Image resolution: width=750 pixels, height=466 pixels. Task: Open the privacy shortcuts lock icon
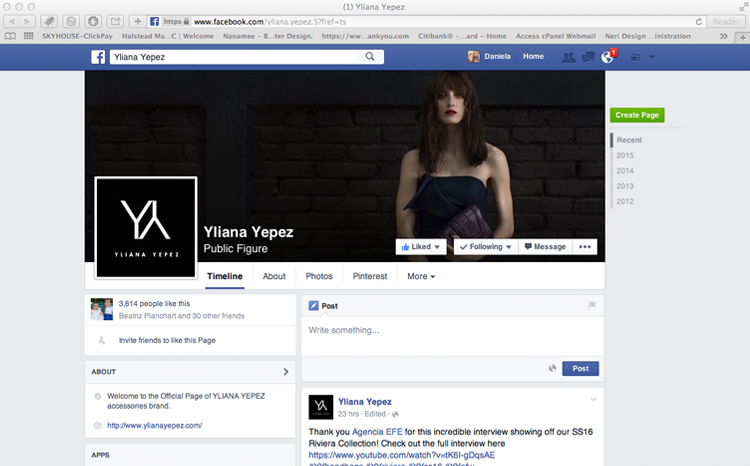coord(635,57)
